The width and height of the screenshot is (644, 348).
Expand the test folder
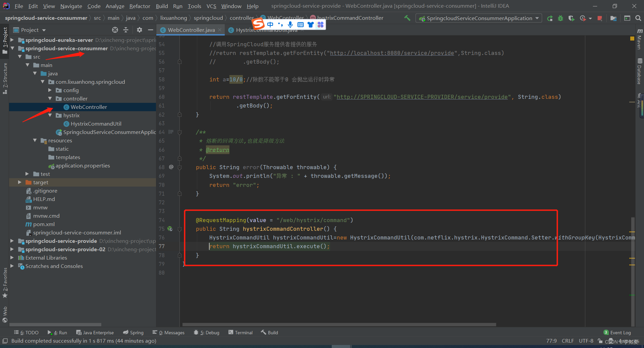coord(27,174)
